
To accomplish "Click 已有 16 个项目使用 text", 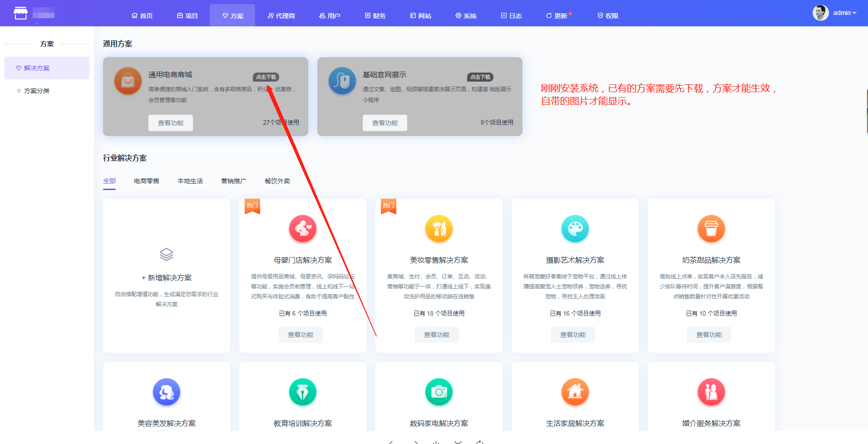I will coord(575,313).
